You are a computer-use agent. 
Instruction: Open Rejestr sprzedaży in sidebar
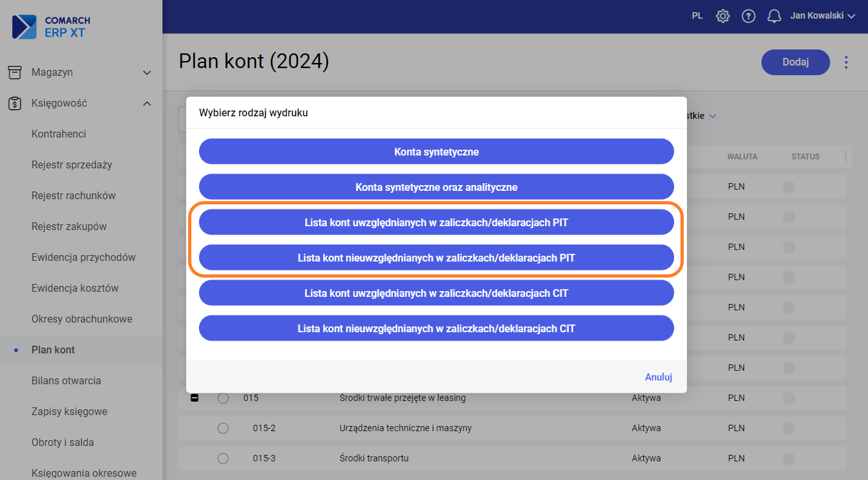pos(72,165)
